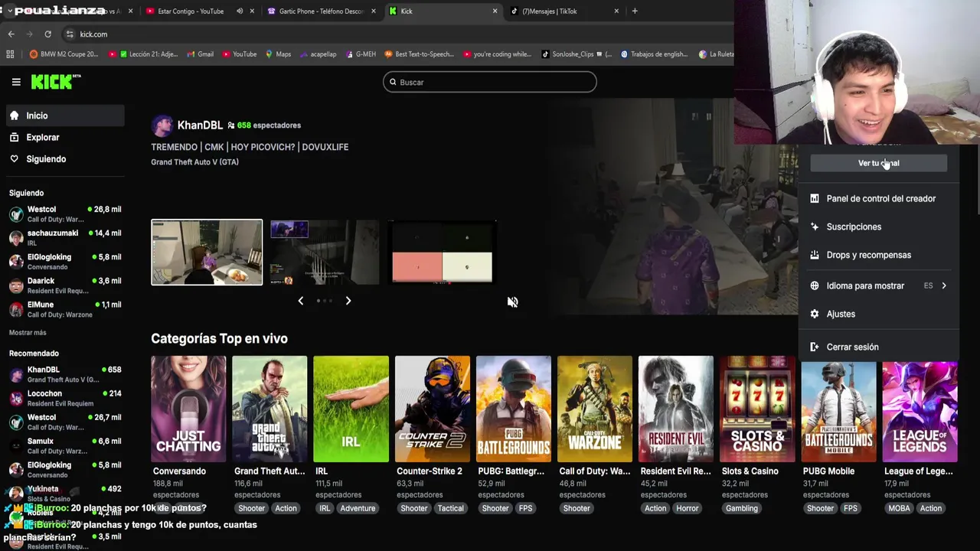Image resolution: width=980 pixels, height=551 pixels.
Task: Show next featured stream in carousel
Action: click(348, 301)
